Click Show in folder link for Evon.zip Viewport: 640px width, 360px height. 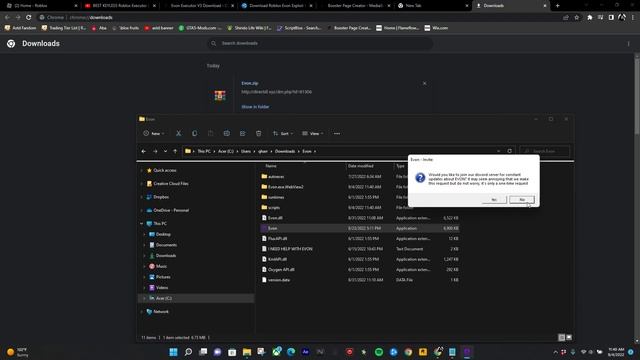click(255, 107)
